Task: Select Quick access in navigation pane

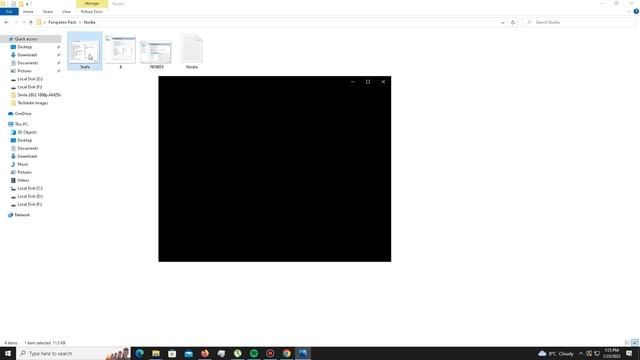Action: click(27, 39)
